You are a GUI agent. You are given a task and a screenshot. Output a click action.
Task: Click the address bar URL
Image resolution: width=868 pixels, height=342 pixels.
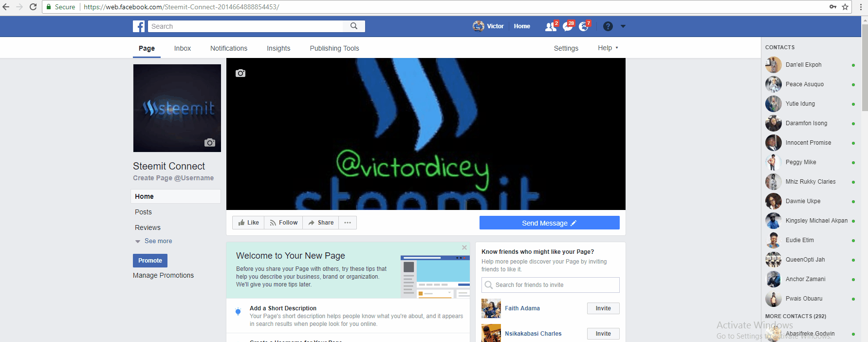pyautogui.click(x=181, y=7)
